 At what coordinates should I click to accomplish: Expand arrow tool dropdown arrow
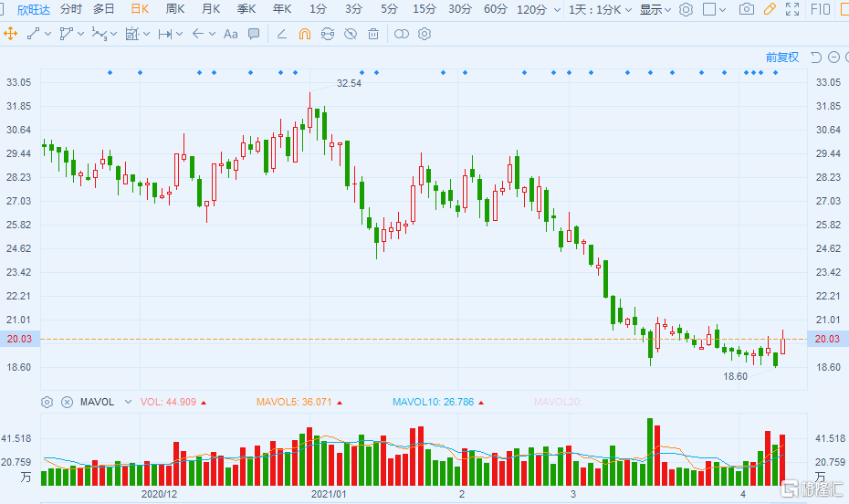[212, 34]
